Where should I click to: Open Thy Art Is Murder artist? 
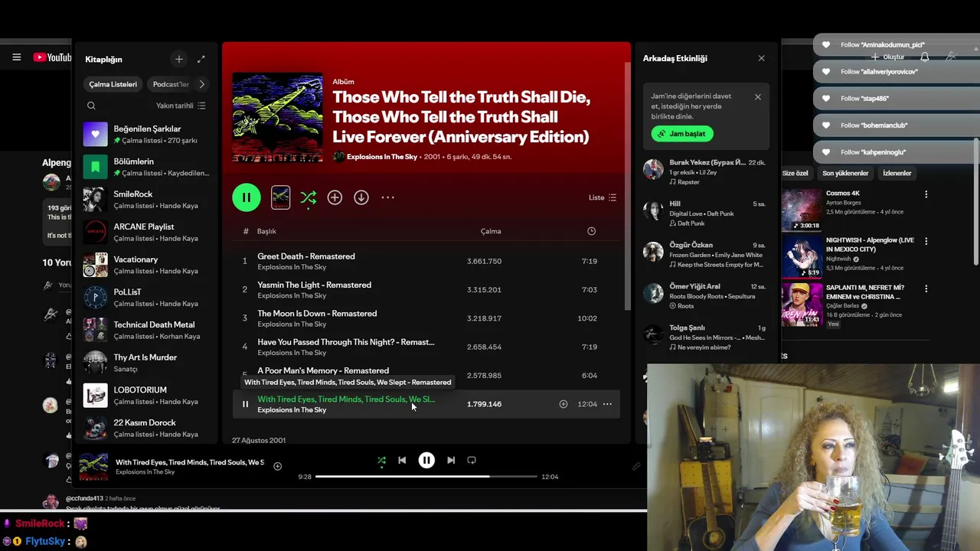146,363
